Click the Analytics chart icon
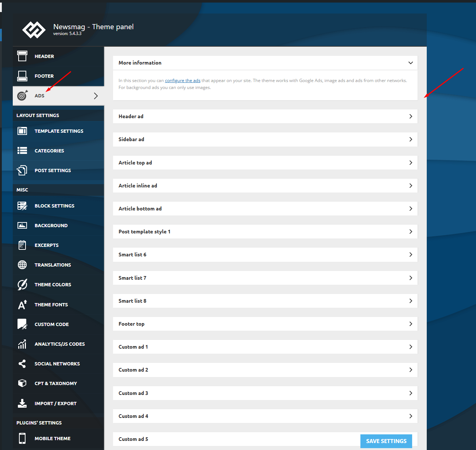476x450 pixels. [x=22, y=344]
